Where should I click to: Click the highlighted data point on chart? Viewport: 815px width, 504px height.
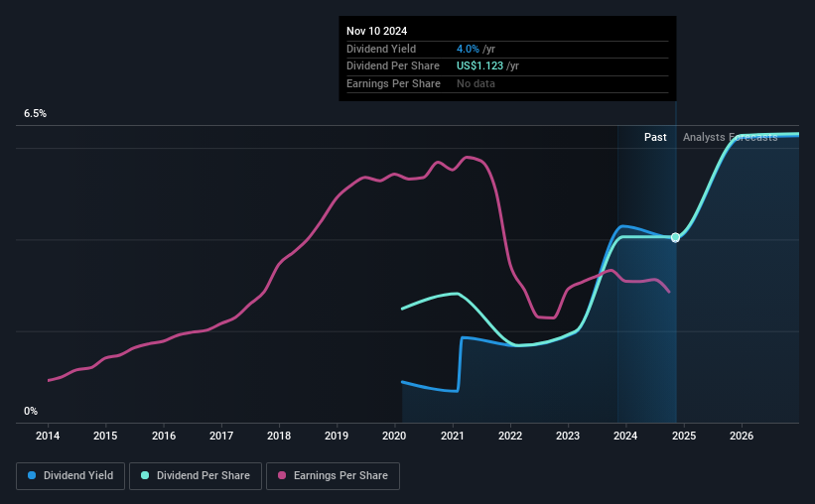coord(675,237)
